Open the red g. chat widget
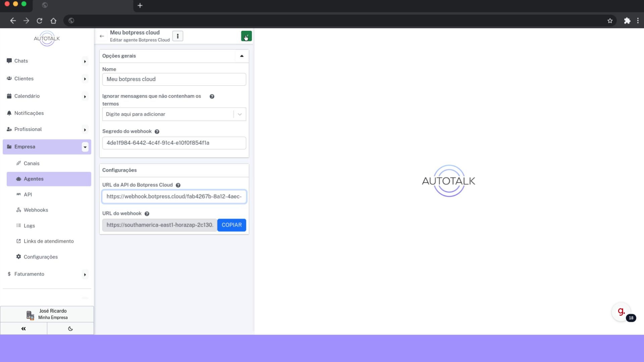Screen dimensions: 644x362 click(x=621, y=312)
